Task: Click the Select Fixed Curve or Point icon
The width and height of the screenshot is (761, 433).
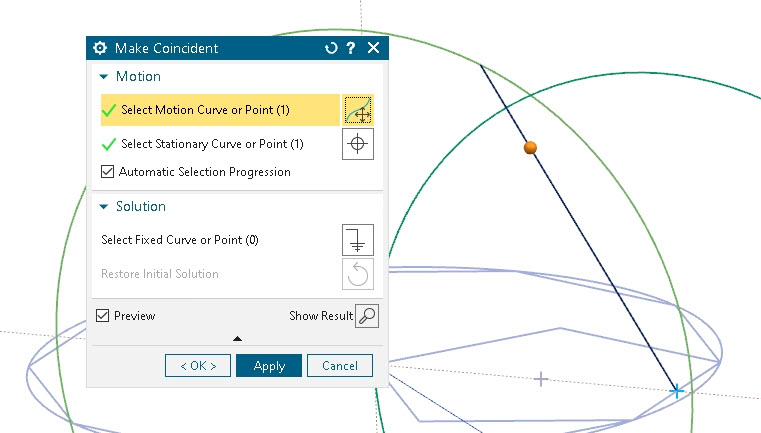Action: [358, 240]
